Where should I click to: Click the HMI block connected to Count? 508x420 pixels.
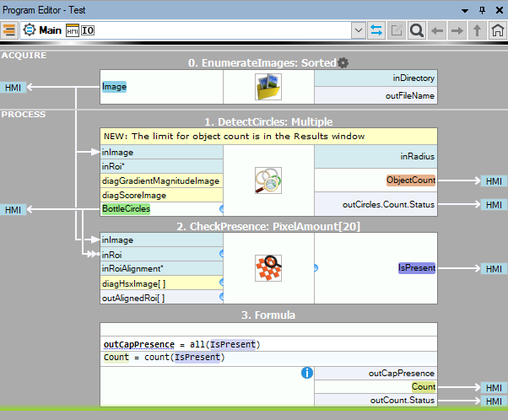[491, 387]
